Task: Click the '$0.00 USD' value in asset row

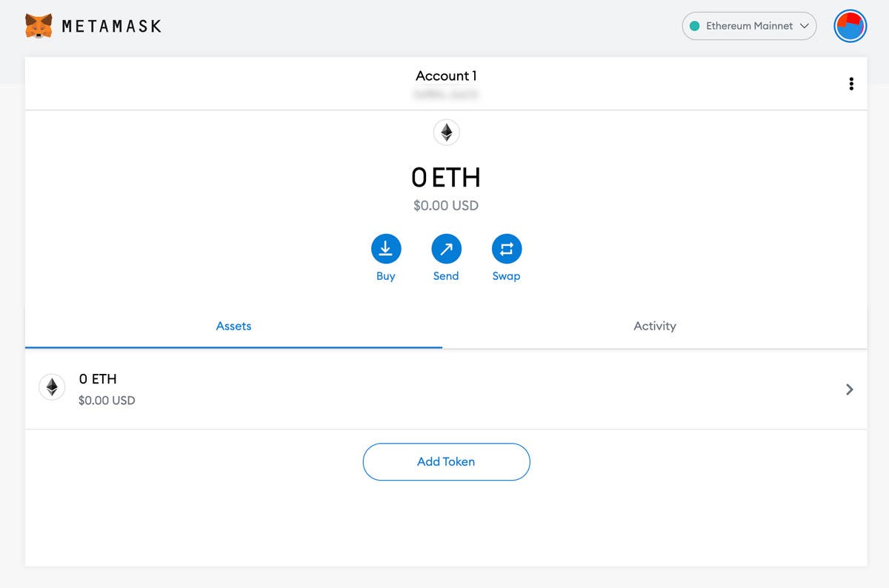Action: [x=107, y=401]
